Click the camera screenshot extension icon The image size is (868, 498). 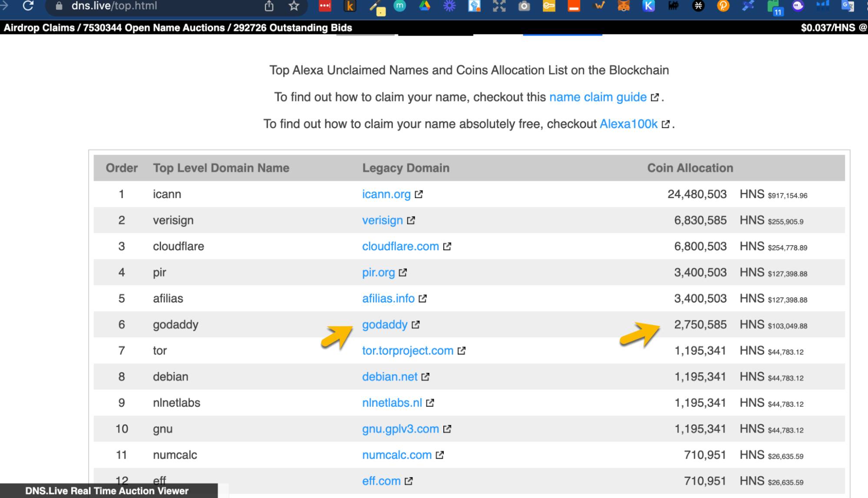(x=524, y=6)
